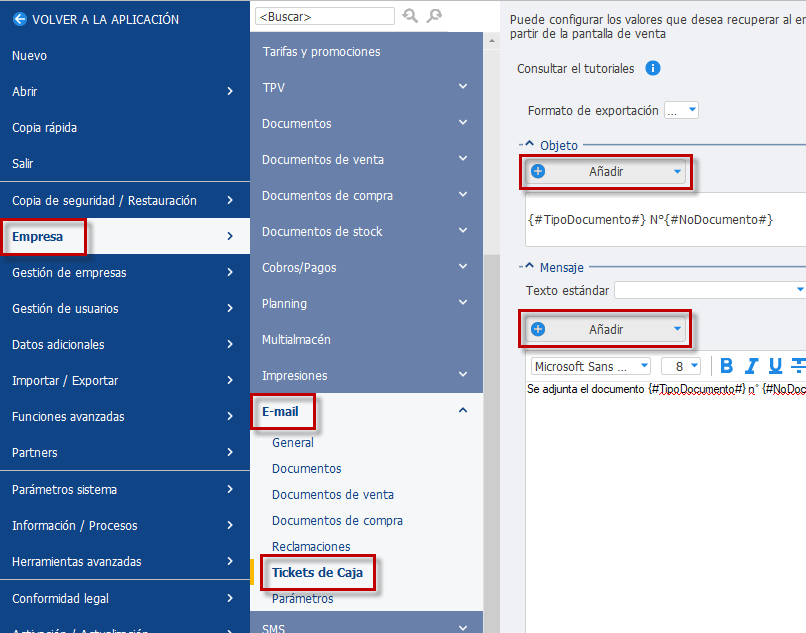806x633 pixels.
Task: Expand the Documentos de venta section
Action: (x=463, y=158)
